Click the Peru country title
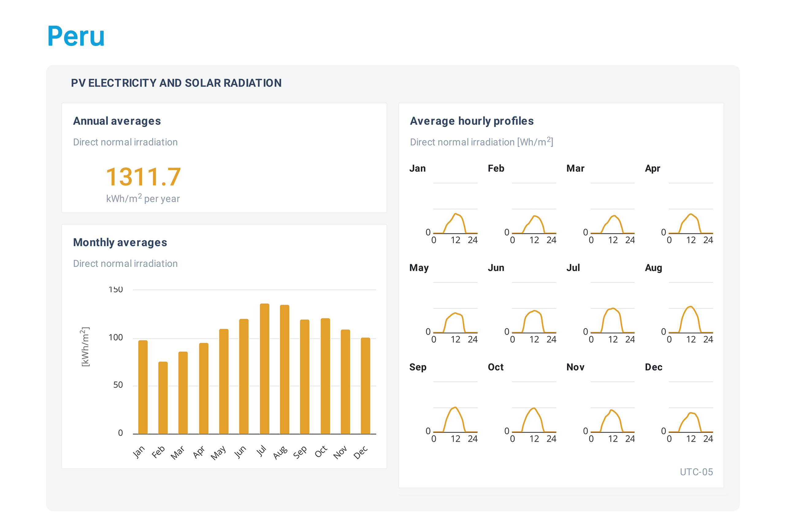This screenshot has width=785, height=532. 76,36
